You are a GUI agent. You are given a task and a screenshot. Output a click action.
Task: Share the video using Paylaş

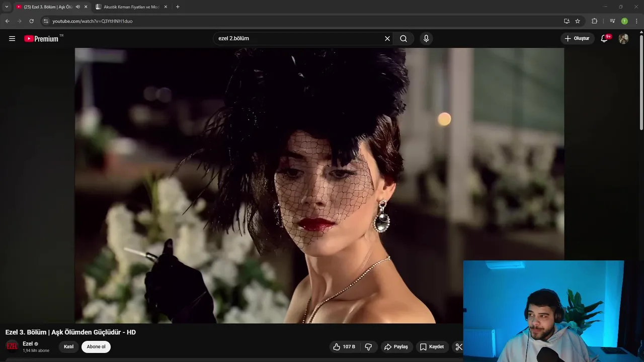point(396,347)
